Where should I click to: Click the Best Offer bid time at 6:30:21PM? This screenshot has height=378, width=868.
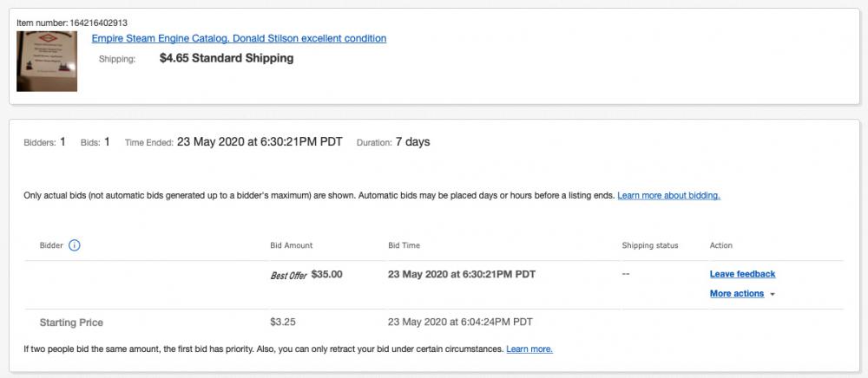[462, 274]
